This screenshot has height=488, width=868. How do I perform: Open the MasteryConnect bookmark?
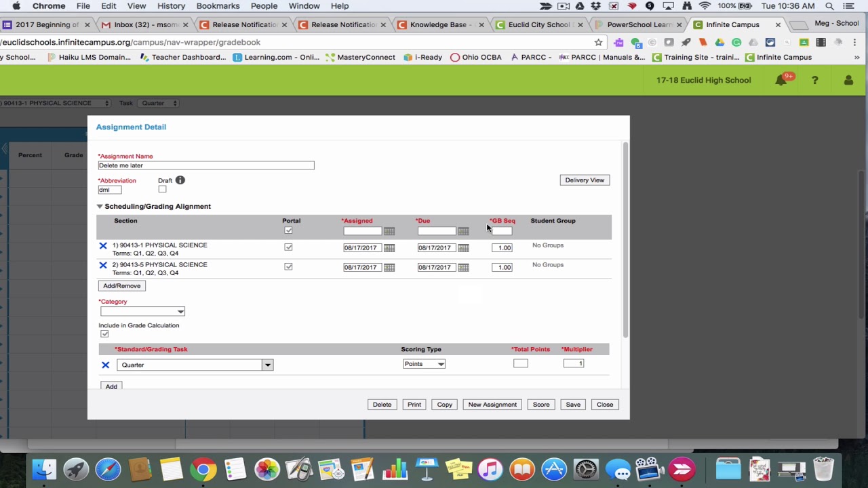(360, 57)
